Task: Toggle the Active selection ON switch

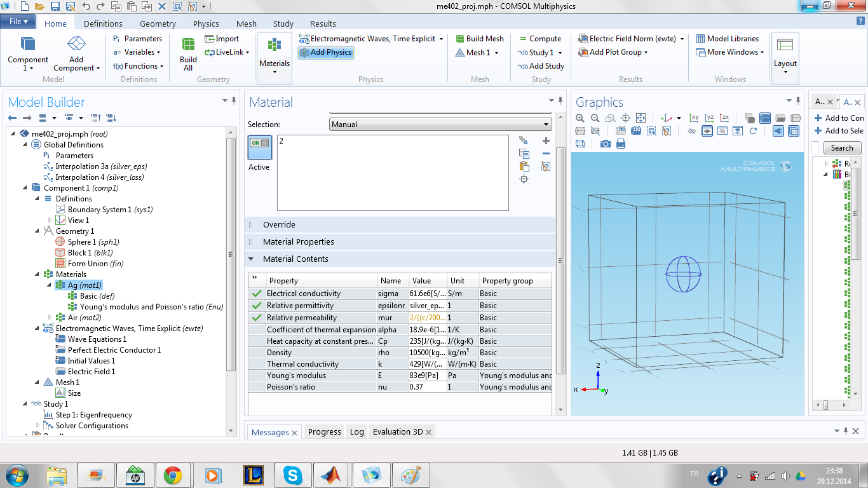Action: (259, 144)
